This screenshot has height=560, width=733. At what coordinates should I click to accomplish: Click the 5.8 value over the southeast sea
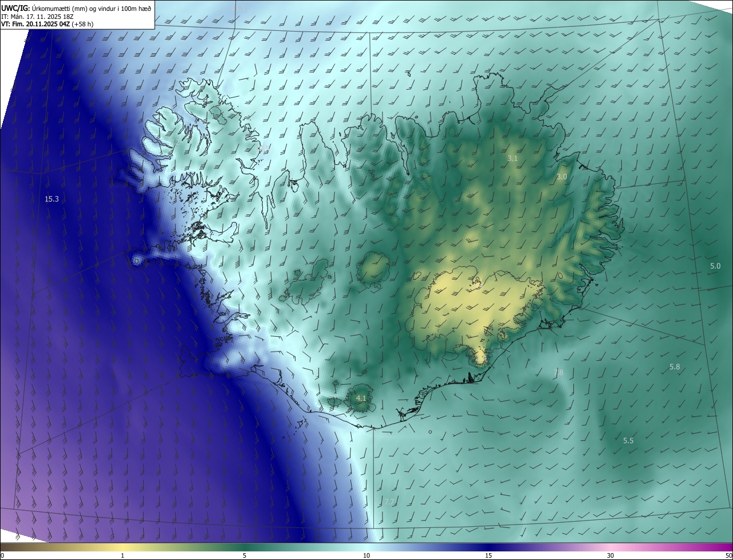(675, 366)
